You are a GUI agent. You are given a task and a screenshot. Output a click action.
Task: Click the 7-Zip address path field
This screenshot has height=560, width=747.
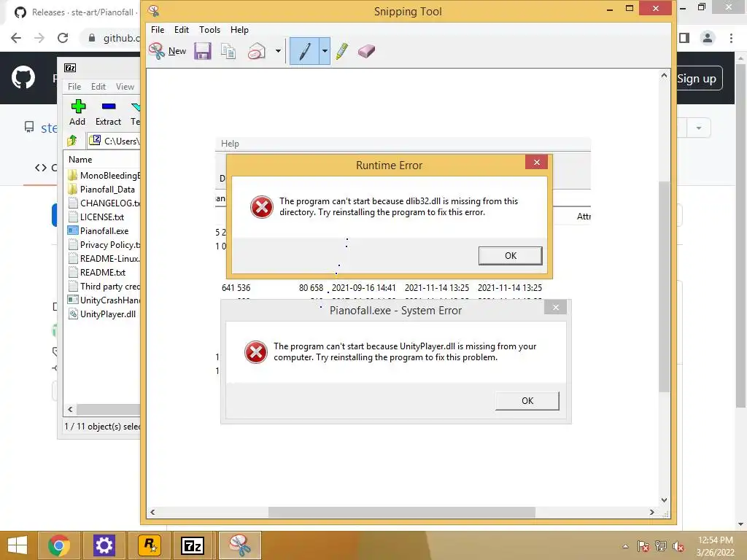click(115, 141)
